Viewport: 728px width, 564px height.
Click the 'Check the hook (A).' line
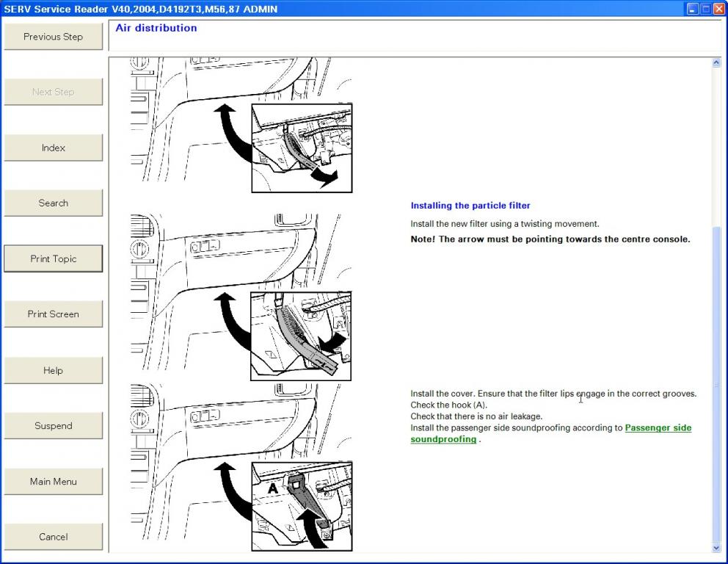pyautogui.click(x=449, y=405)
